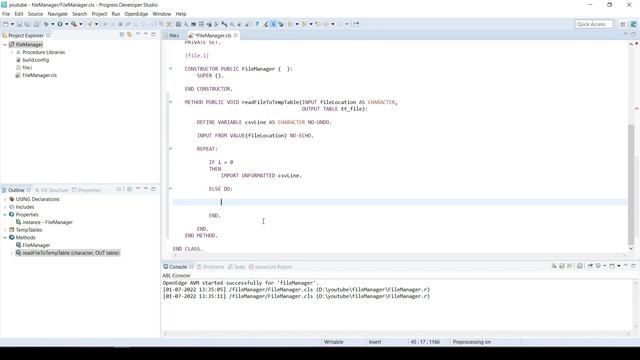Screen dimensions: 640x360
Task: Close the FileManager.cls editor tab
Action: point(236,36)
